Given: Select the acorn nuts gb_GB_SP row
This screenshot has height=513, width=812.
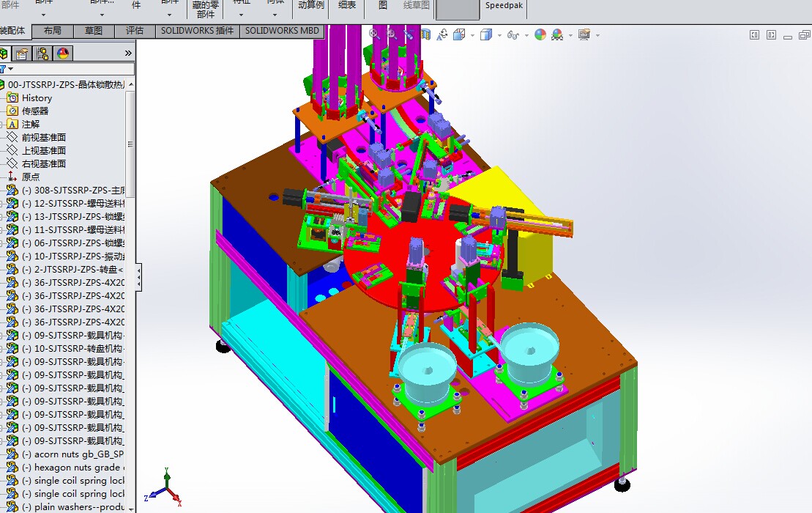Looking at the screenshot, I should (x=64, y=454).
